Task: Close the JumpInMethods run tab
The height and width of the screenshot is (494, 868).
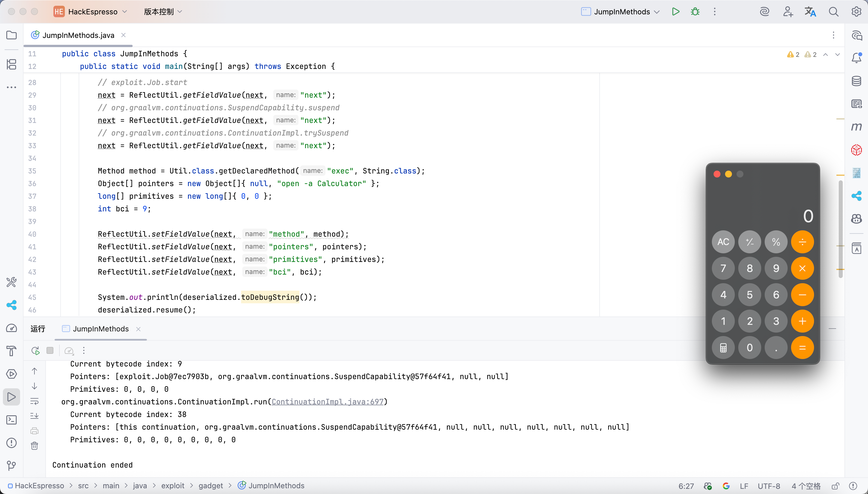Action: tap(138, 329)
